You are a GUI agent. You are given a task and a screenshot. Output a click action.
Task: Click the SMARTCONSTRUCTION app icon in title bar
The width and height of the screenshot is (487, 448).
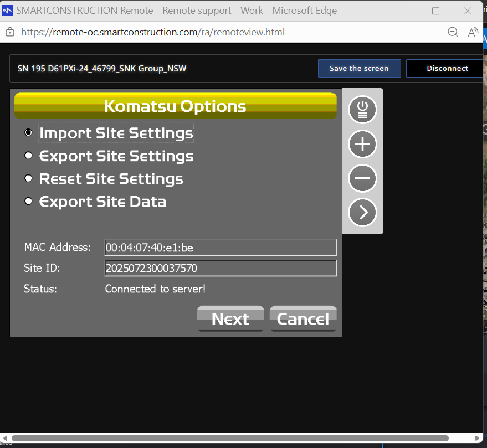pos(7,11)
